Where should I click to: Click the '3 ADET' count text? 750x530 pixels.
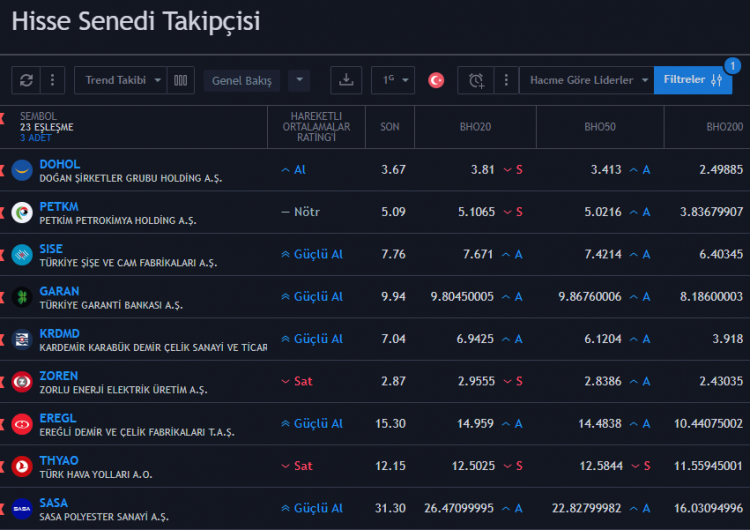tap(35, 138)
